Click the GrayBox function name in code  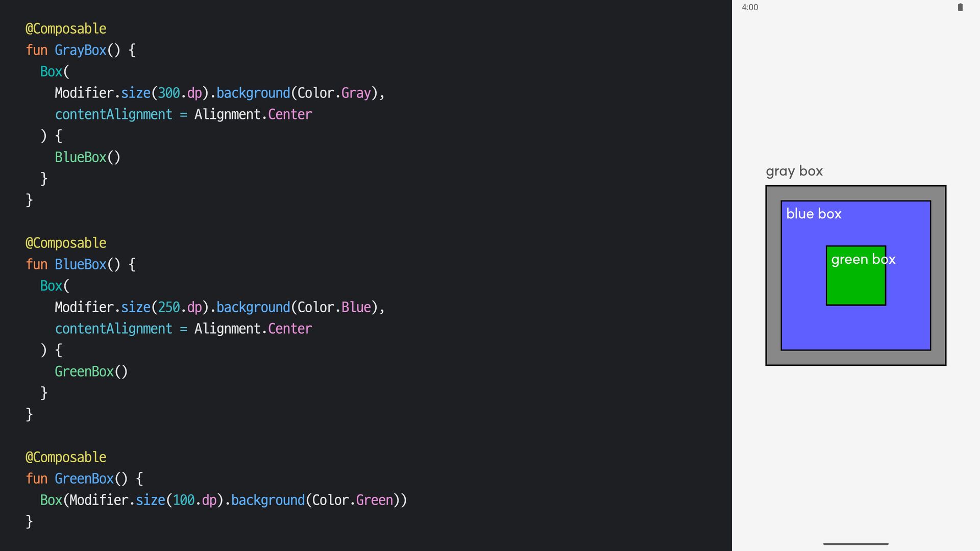(80, 50)
